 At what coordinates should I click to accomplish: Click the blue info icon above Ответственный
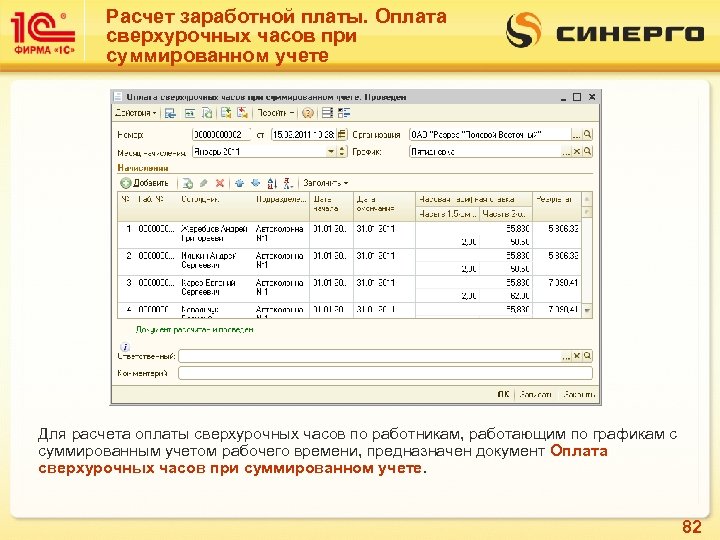[x=124, y=347]
